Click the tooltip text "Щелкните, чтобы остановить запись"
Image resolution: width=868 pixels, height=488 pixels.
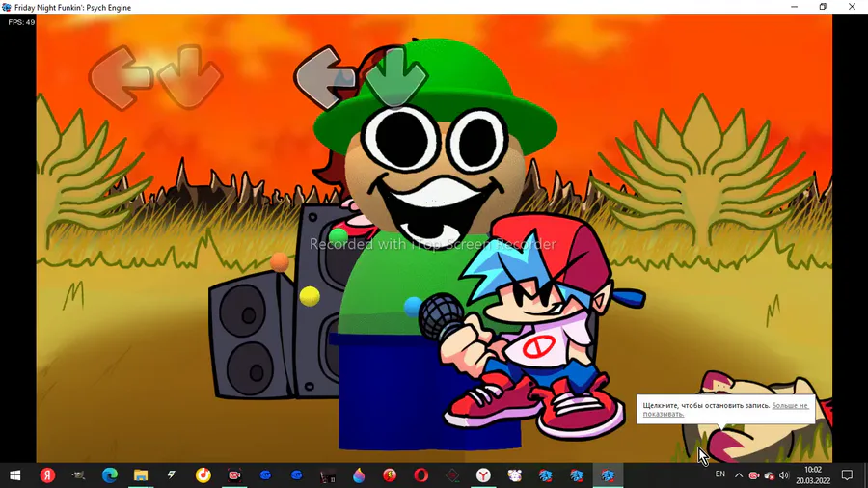706,406
